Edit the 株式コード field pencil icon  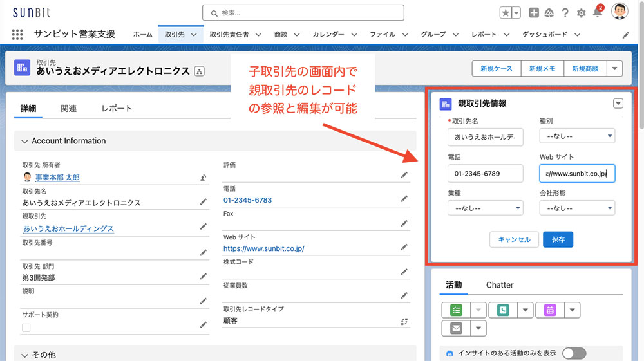(404, 272)
